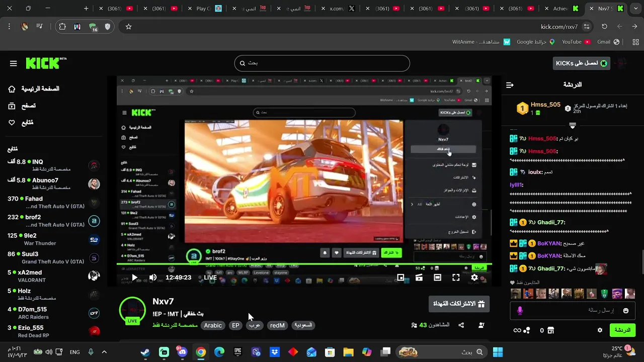
Task: Click the Kick search field
Action: (322, 63)
